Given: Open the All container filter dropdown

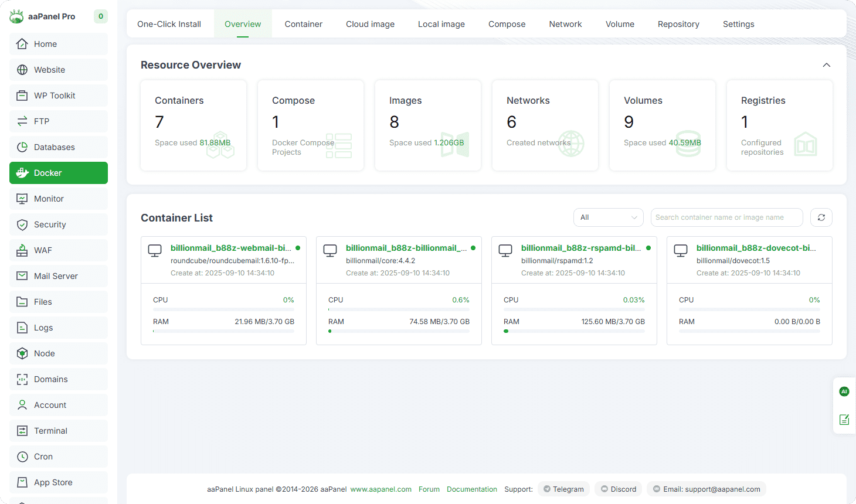Looking at the screenshot, I should tap(608, 217).
